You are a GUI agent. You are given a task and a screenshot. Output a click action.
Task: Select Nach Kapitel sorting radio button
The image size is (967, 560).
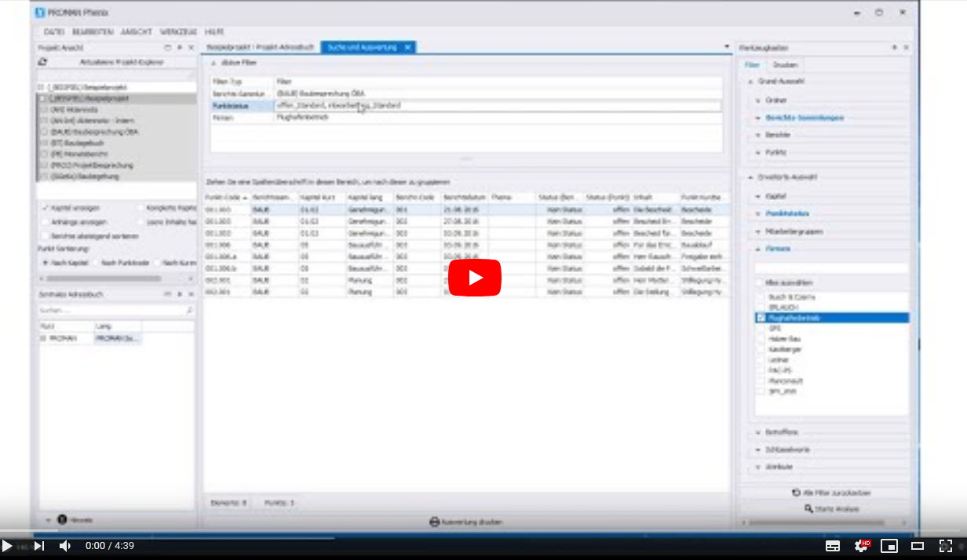click(45, 262)
